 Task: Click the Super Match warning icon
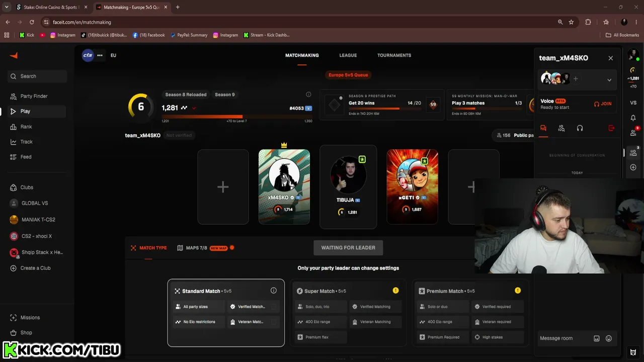(x=395, y=291)
